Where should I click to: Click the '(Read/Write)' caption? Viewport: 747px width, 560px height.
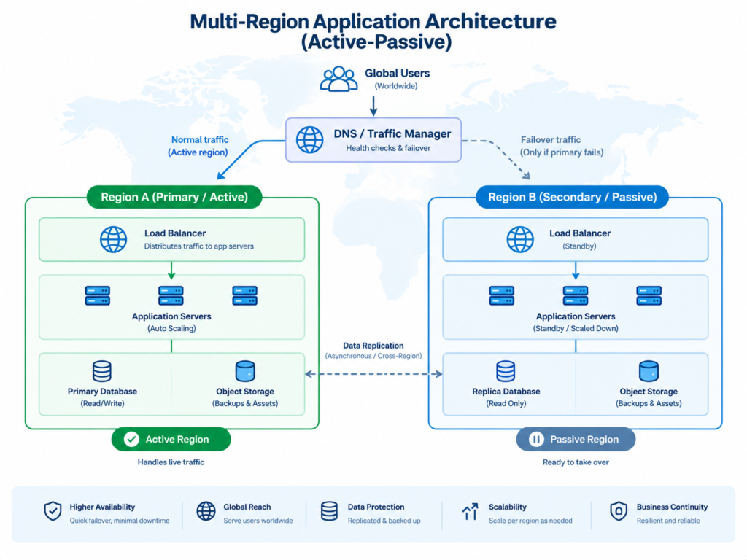click(102, 403)
